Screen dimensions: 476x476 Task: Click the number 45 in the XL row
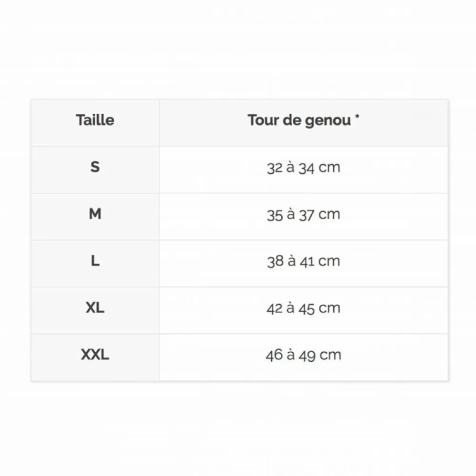click(x=306, y=308)
